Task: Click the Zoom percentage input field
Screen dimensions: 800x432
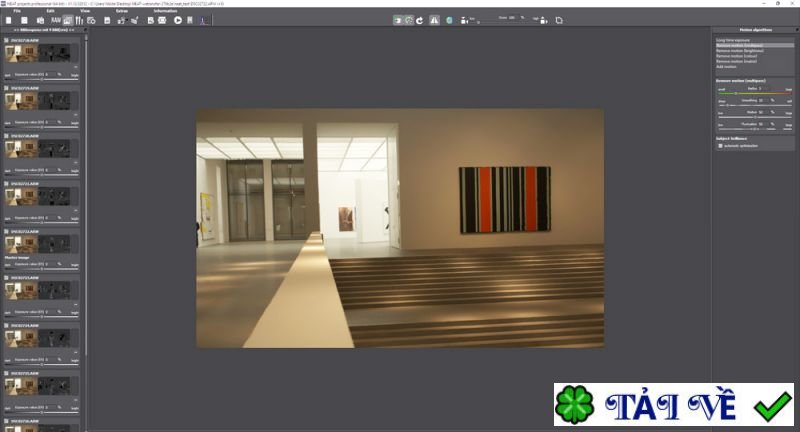Action: [x=512, y=18]
